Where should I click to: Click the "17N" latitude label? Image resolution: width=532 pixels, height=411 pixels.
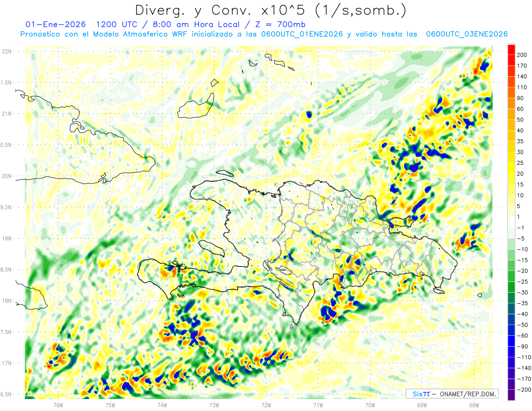(x=7, y=364)
